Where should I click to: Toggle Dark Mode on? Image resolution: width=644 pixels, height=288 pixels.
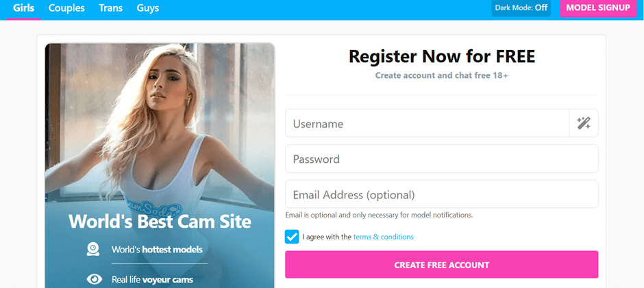click(x=521, y=8)
